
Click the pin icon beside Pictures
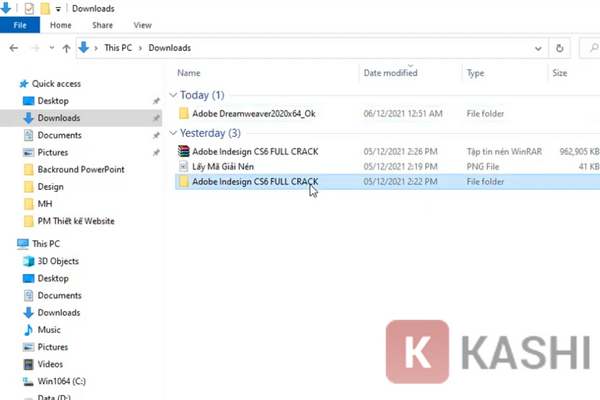pyautogui.click(x=156, y=153)
